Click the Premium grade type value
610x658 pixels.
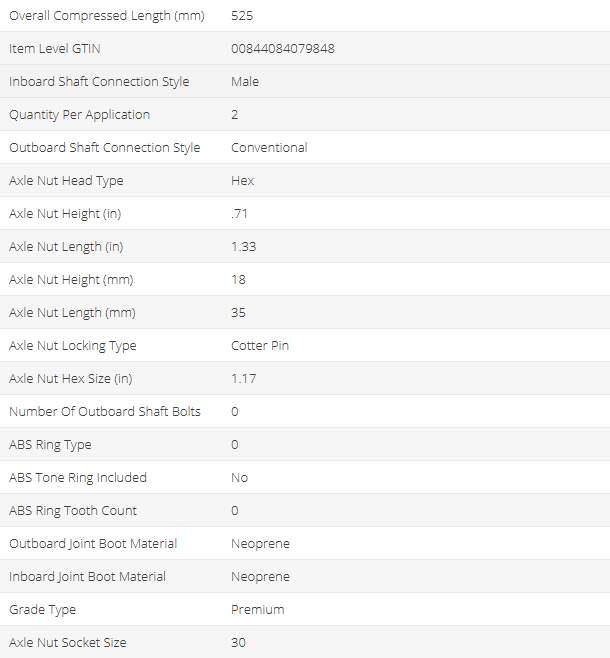[258, 610]
